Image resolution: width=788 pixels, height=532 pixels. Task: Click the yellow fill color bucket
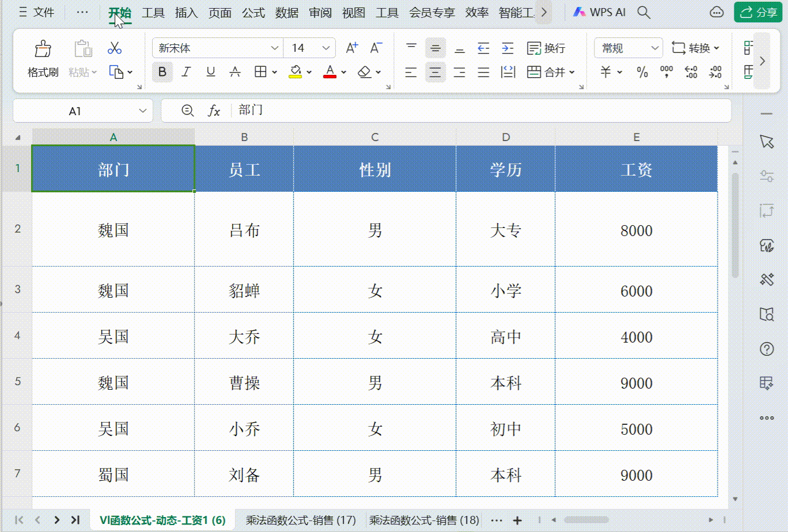click(x=295, y=72)
